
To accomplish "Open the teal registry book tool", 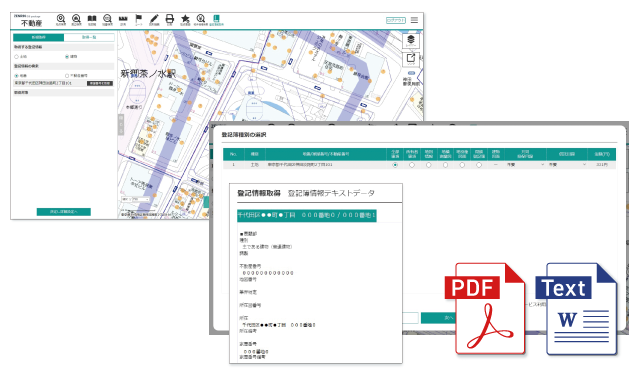I will 216,19.
